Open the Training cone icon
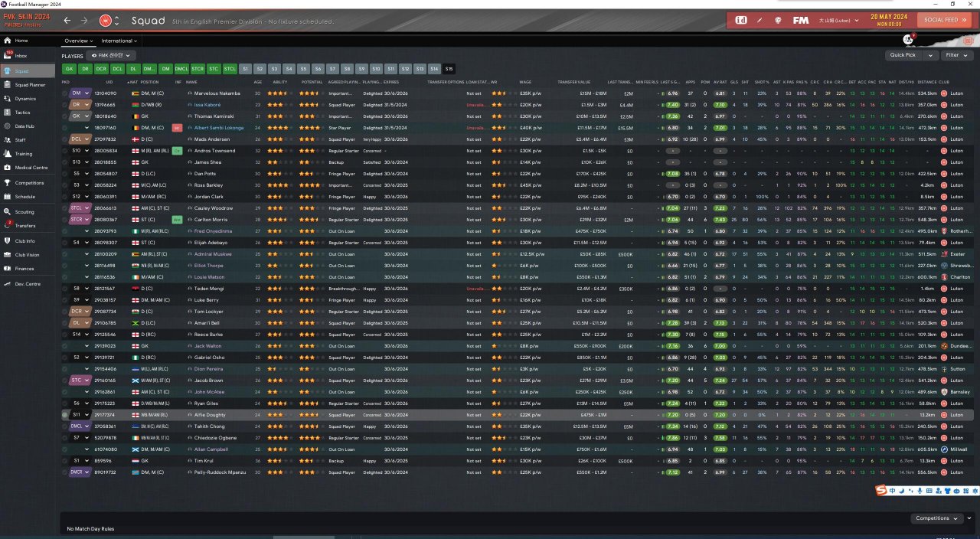This screenshot has width=980, height=539. (x=8, y=154)
